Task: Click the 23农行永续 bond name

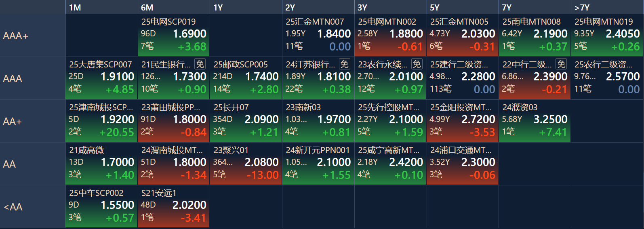Action: click(x=383, y=65)
